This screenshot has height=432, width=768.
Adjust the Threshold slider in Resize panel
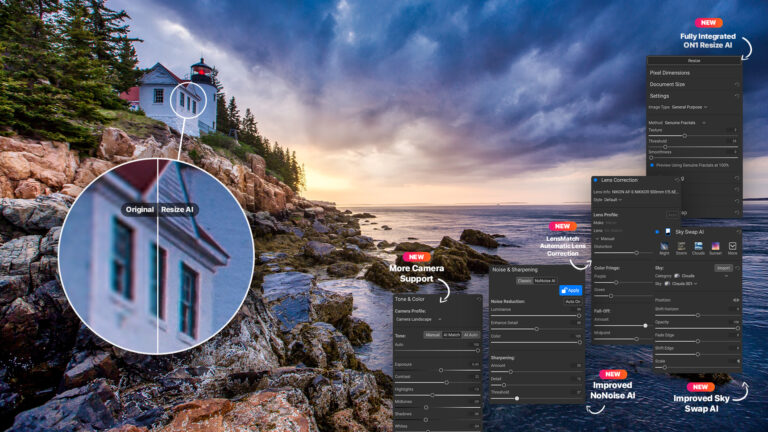pos(665,147)
